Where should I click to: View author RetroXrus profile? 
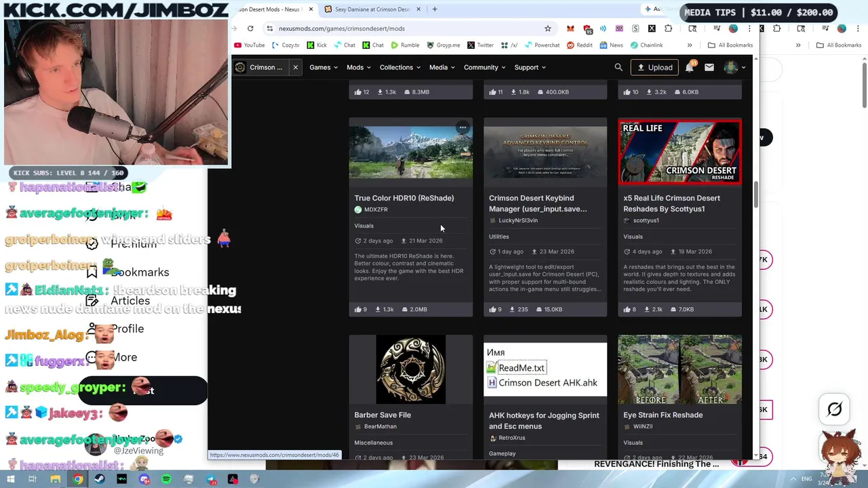pos(511,438)
